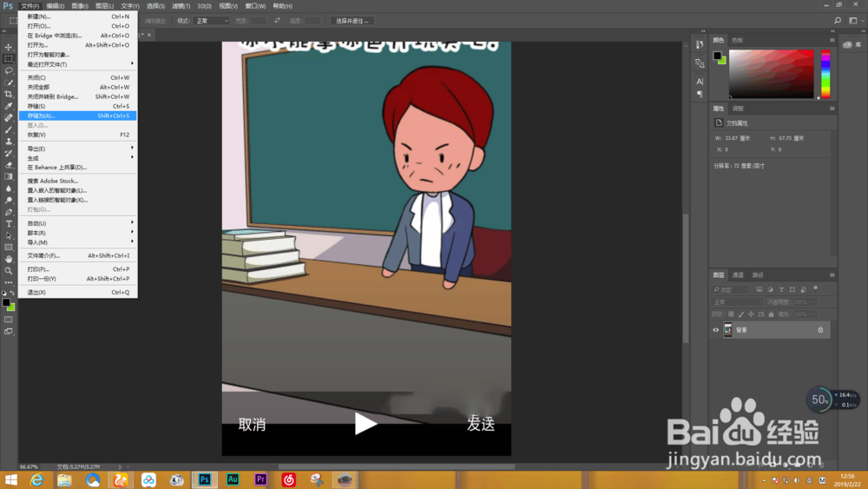The width and height of the screenshot is (868, 489).
Task: Open the Edit Toolbar three-dots button
Action: [x=9, y=282]
